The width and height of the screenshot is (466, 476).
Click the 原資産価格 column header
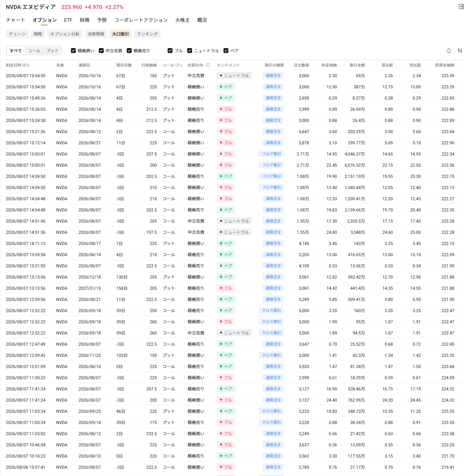pyautogui.click(x=445, y=65)
